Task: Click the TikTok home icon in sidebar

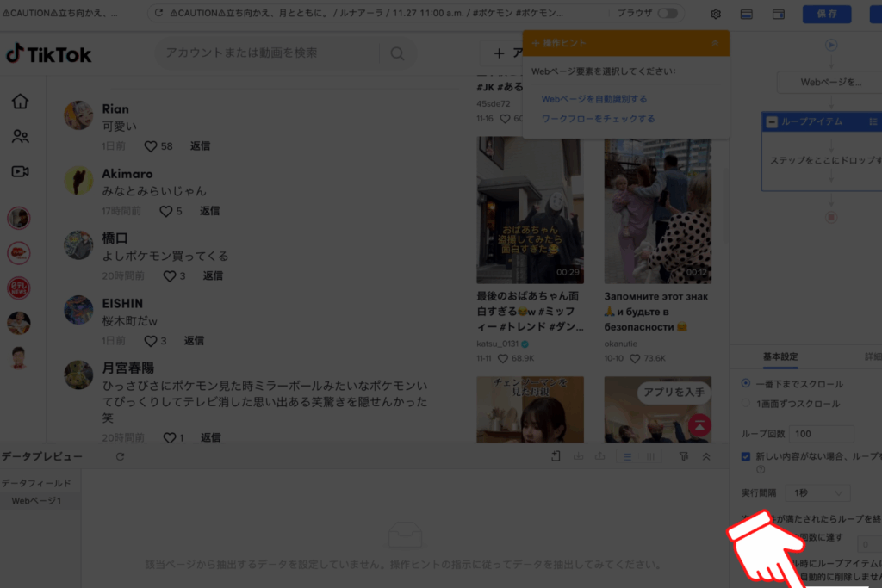Action: (x=20, y=102)
